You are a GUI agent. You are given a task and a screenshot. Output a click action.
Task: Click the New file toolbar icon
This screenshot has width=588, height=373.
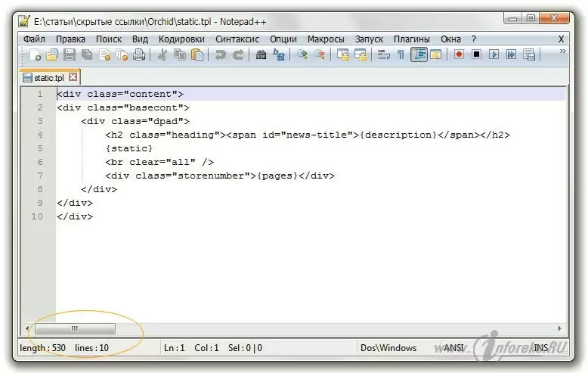pyautogui.click(x=35, y=54)
